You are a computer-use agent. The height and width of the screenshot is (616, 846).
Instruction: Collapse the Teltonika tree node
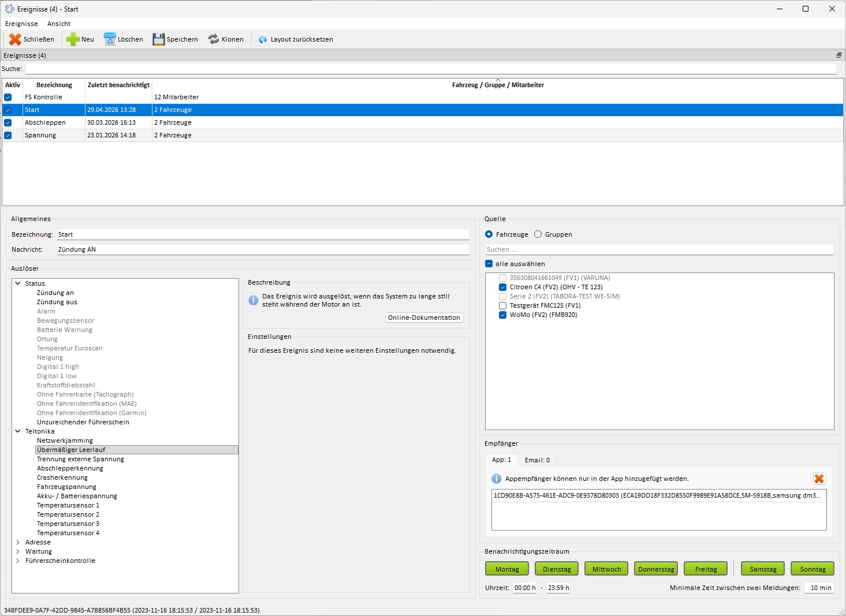click(x=18, y=431)
